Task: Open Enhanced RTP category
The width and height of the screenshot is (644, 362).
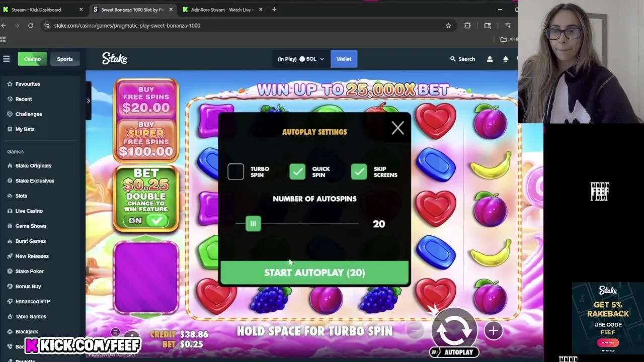Action: coord(32,301)
